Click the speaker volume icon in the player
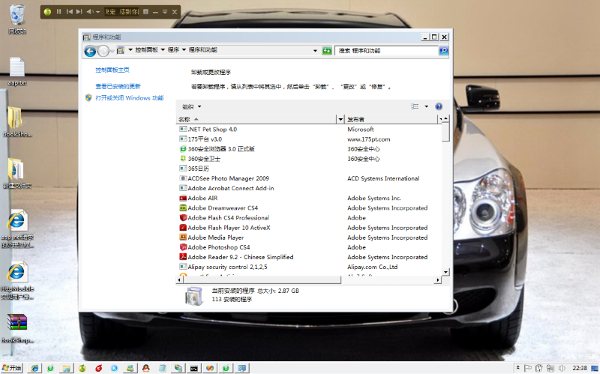 coord(89,12)
